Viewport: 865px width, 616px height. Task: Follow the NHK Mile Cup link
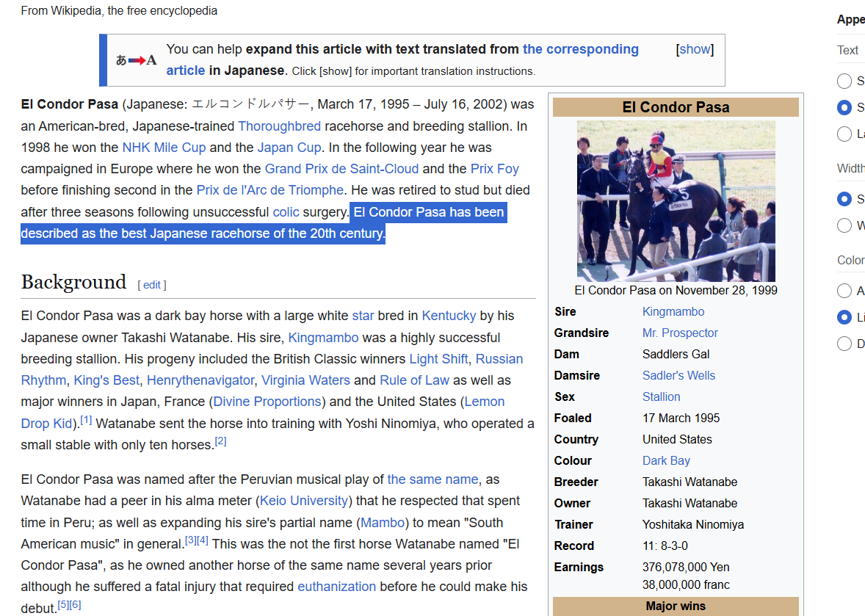pos(164,148)
